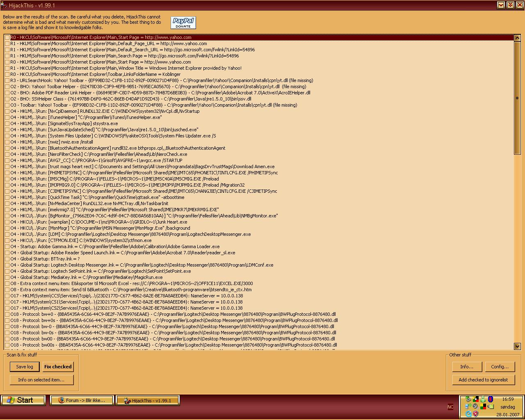
Task: Open Info on selected item
Action: click(41, 380)
